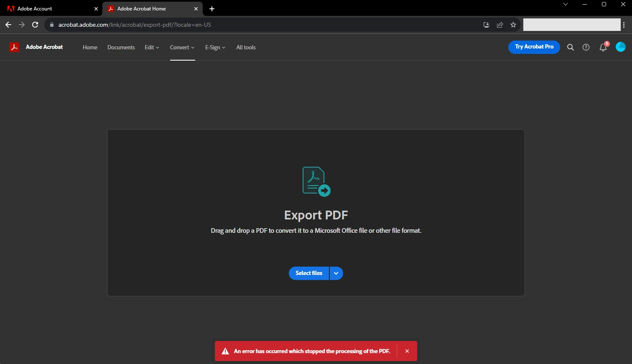This screenshot has height=364, width=632.
Task: Open Documents in the navigation bar
Action: (x=121, y=47)
